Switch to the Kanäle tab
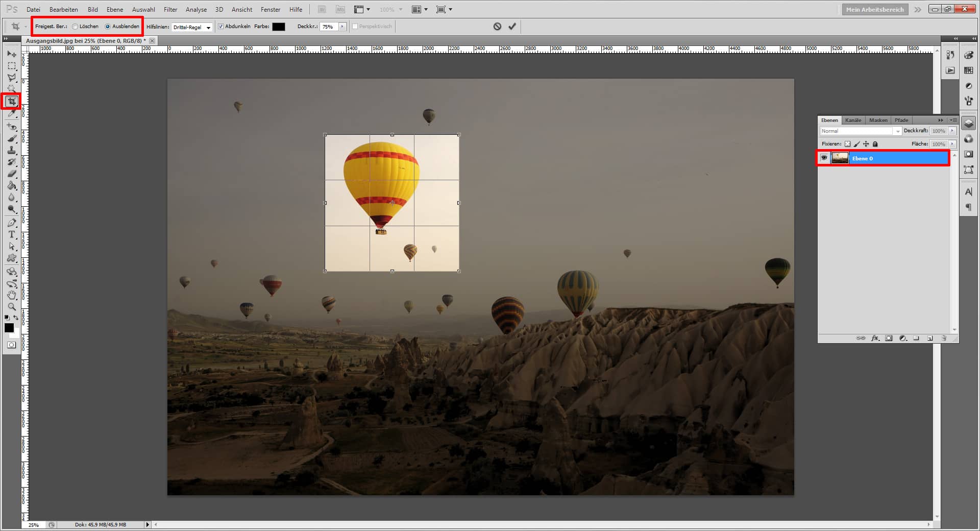This screenshot has height=531, width=980. coord(852,120)
